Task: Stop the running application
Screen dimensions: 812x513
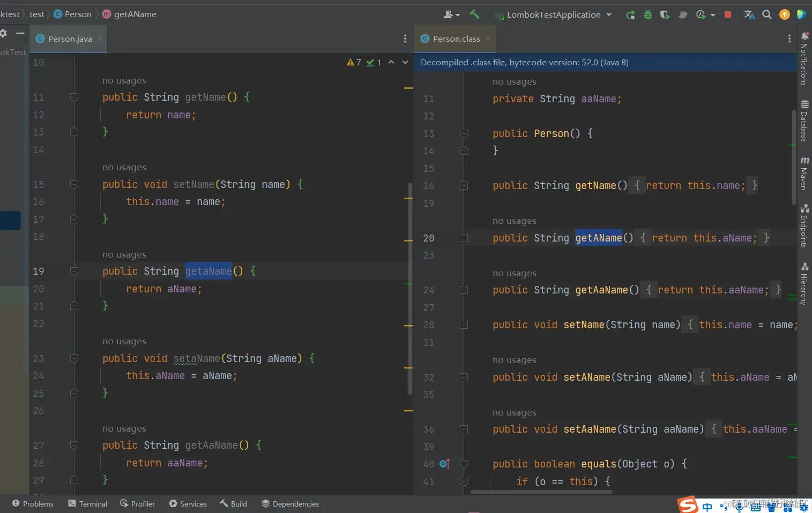Action: point(728,14)
